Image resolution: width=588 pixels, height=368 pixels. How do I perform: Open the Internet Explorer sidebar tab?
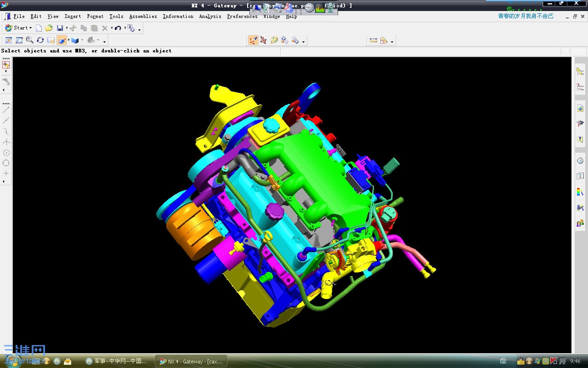tap(580, 109)
